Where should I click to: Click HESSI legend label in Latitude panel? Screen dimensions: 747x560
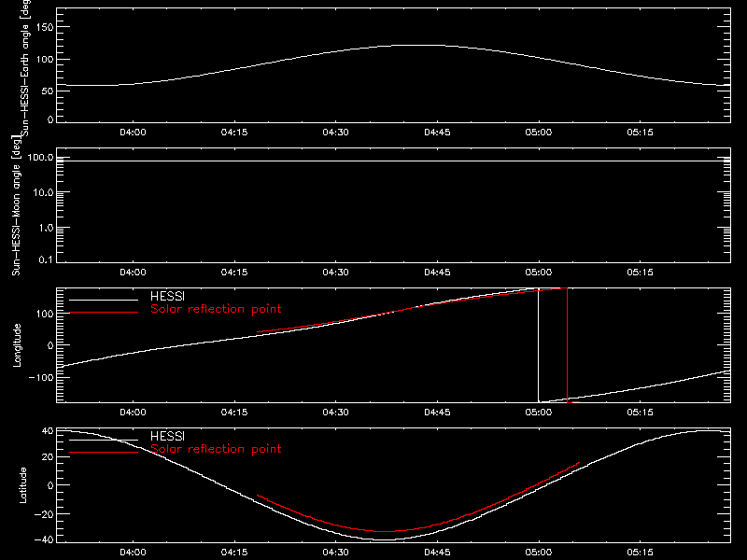pos(167,436)
